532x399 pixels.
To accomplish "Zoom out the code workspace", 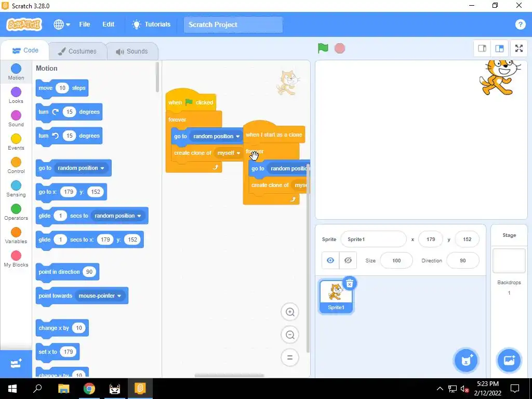I will click(x=290, y=335).
